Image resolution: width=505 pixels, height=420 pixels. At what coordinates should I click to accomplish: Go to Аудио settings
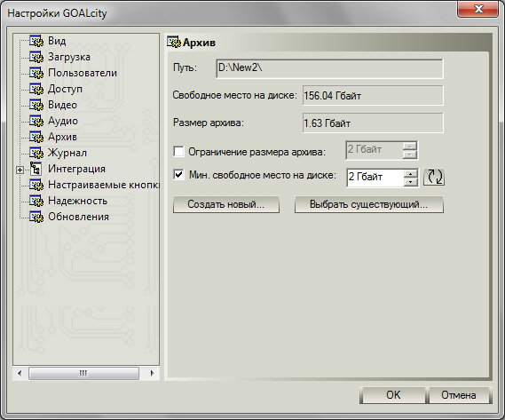pyautogui.click(x=63, y=121)
